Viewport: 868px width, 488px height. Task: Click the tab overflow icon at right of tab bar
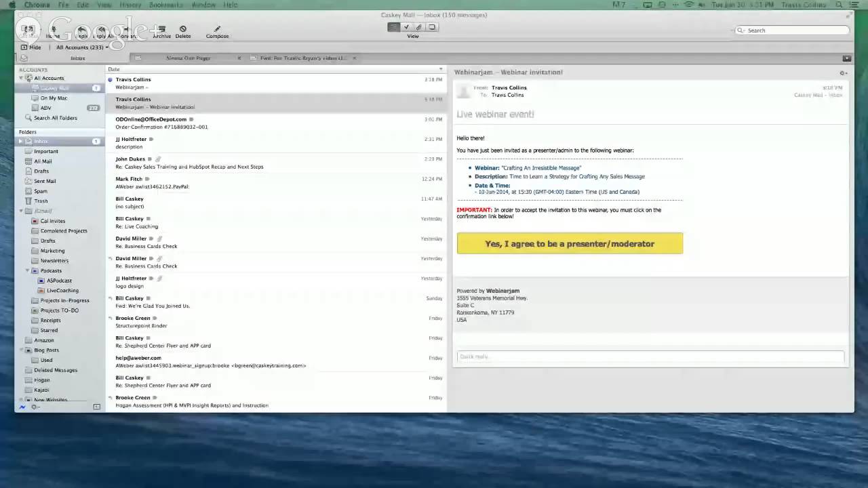[x=846, y=58]
